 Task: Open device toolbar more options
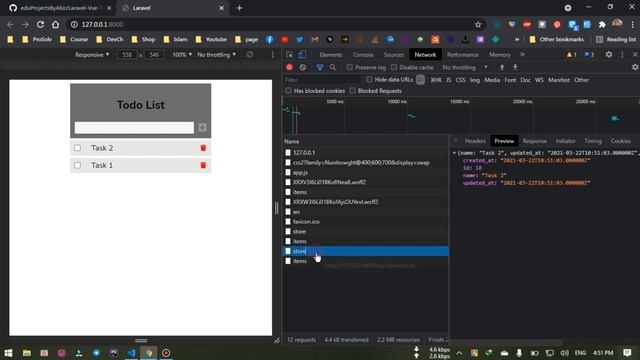click(x=273, y=55)
